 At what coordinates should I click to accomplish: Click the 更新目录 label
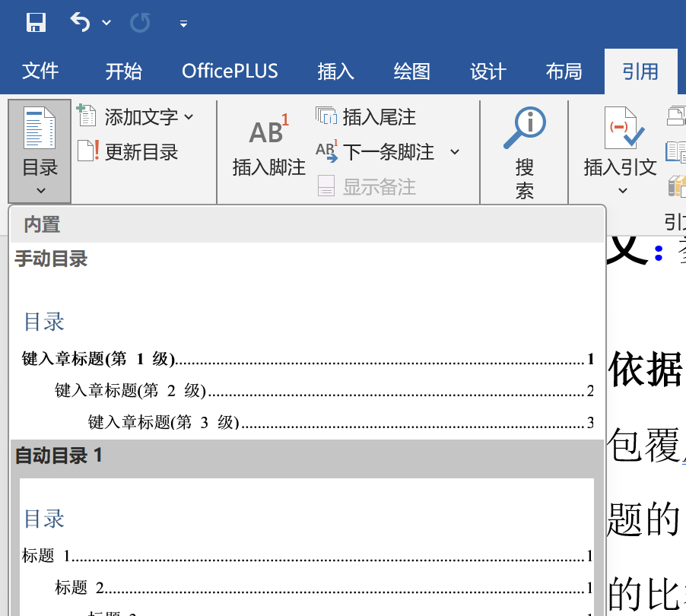coord(141,152)
